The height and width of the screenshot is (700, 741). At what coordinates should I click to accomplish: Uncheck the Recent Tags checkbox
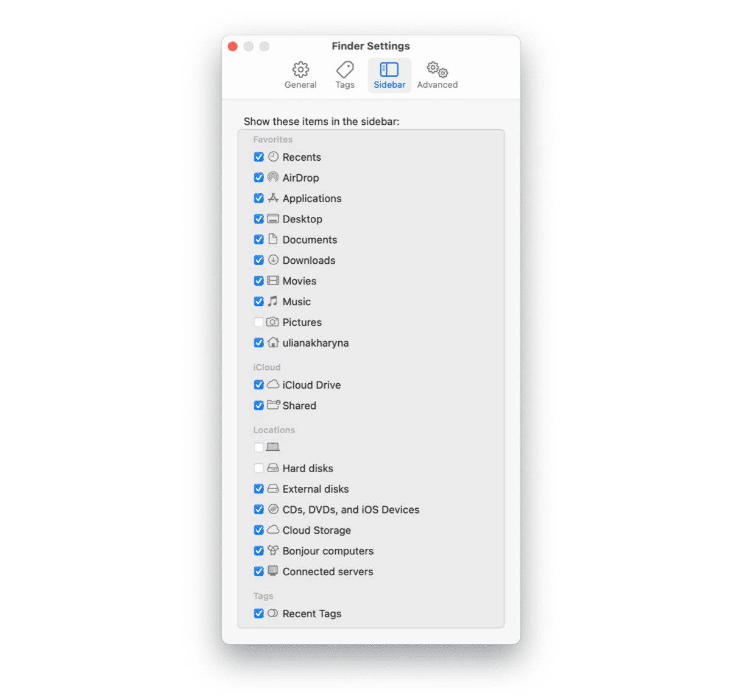(x=259, y=613)
